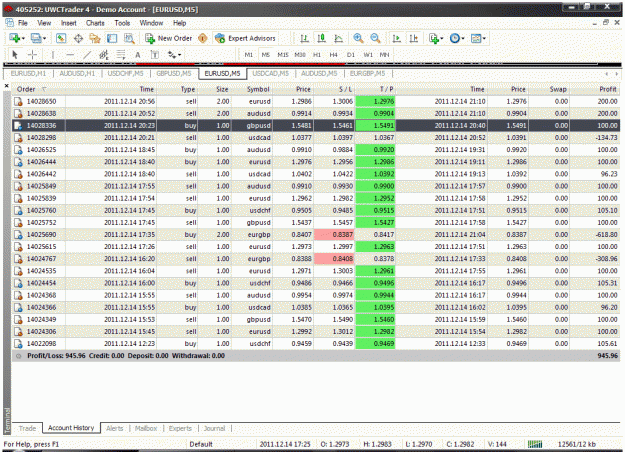625x452 pixels.
Task: Select the equidistant channel tool
Action: (104, 55)
